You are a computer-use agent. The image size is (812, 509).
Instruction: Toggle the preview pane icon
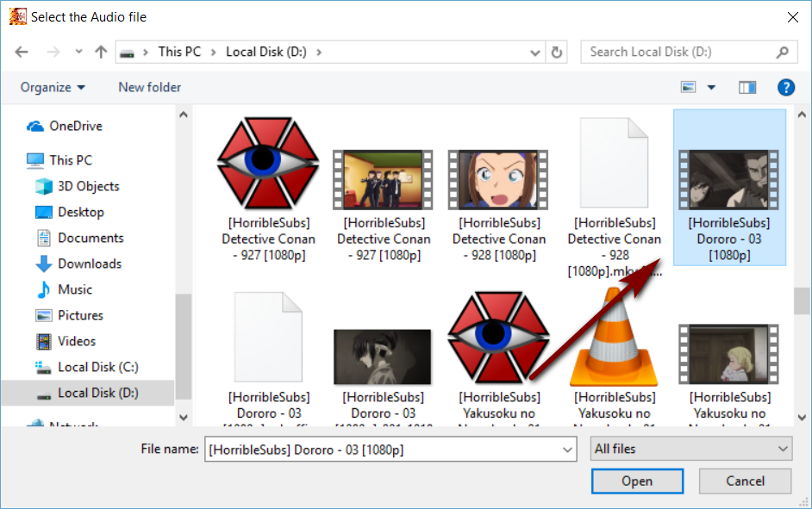click(x=746, y=87)
